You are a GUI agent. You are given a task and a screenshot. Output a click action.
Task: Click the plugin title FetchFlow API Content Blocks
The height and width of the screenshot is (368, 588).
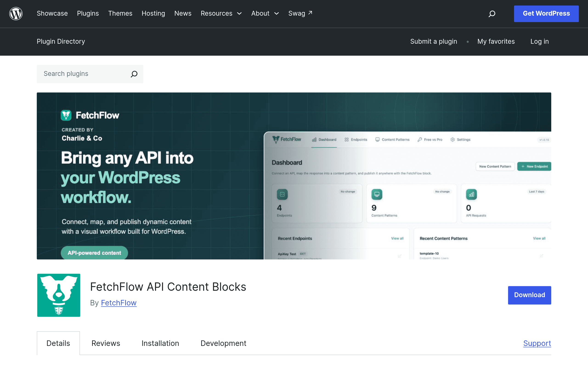click(168, 287)
